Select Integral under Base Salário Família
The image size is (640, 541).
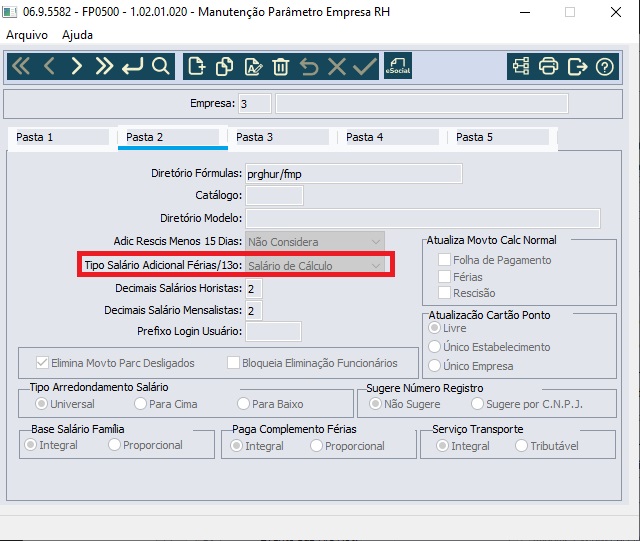[x=31, y=445]
